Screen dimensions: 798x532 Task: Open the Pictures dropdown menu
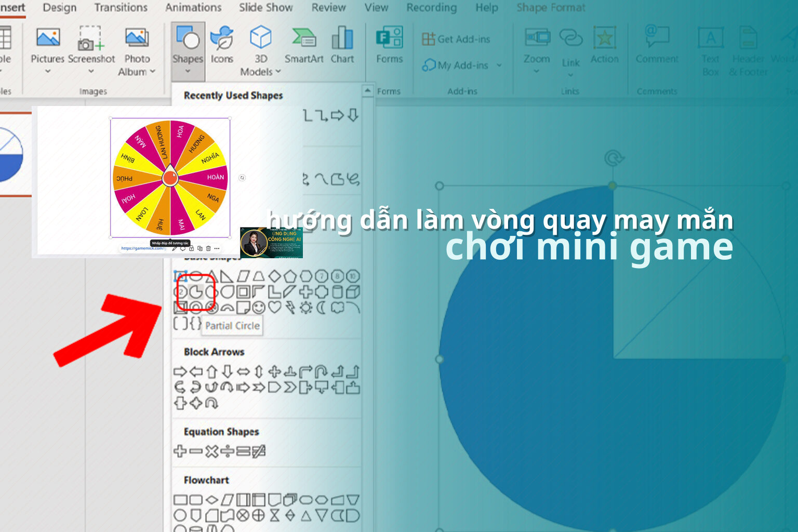[x=48, y=71]
